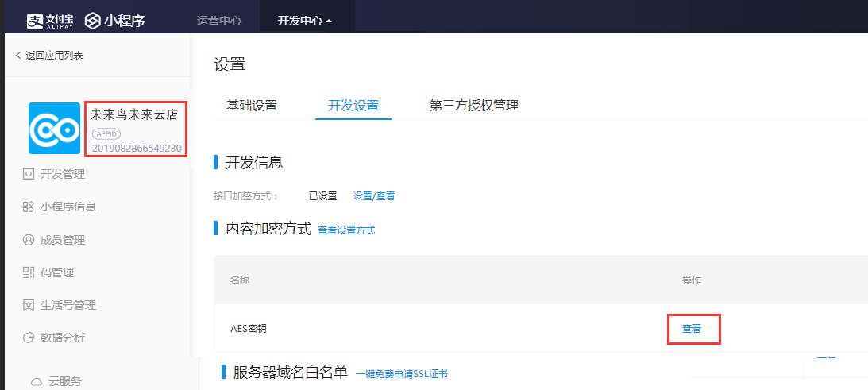Click the 设置/查看 link for 接口加签方式
Image resolution: width=868 pixels, height=390 pixels.
374,195
